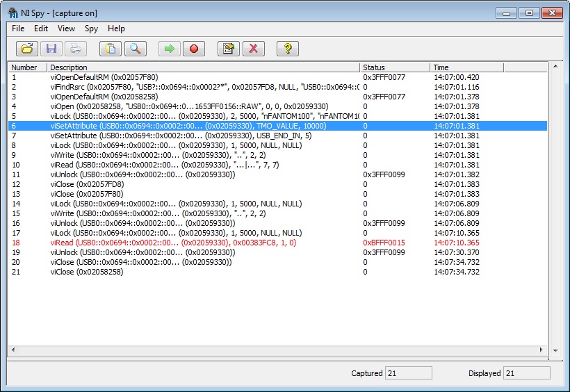Viewport: 570px width, 392px height.
Task: Click the red X Clear Capture icon
Action: click(x=253, y=49)
